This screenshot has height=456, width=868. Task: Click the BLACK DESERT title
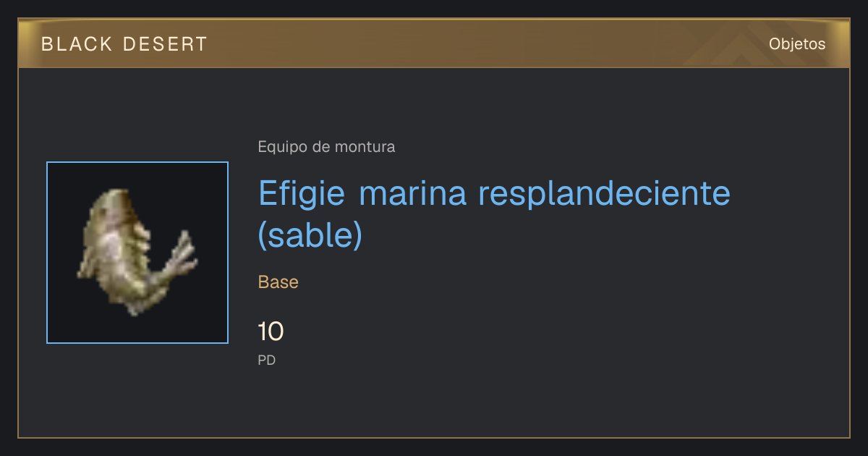(x=124, y=44)
